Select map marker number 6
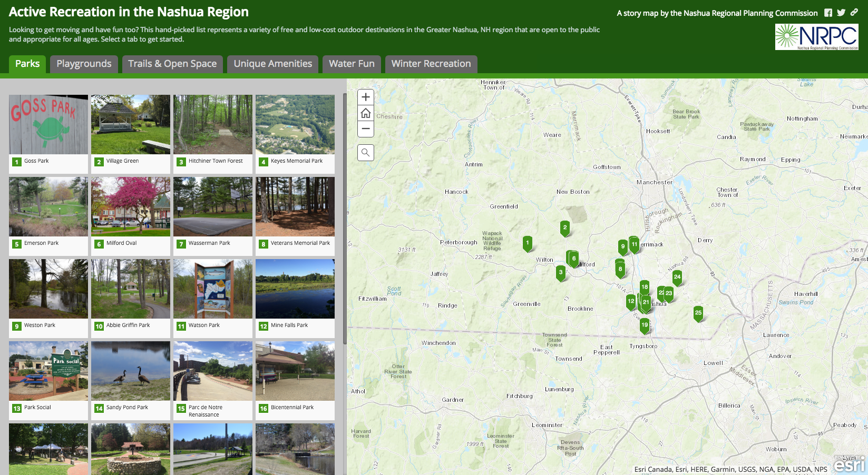Viewport: 868px width, 475px height. [574, 259]
